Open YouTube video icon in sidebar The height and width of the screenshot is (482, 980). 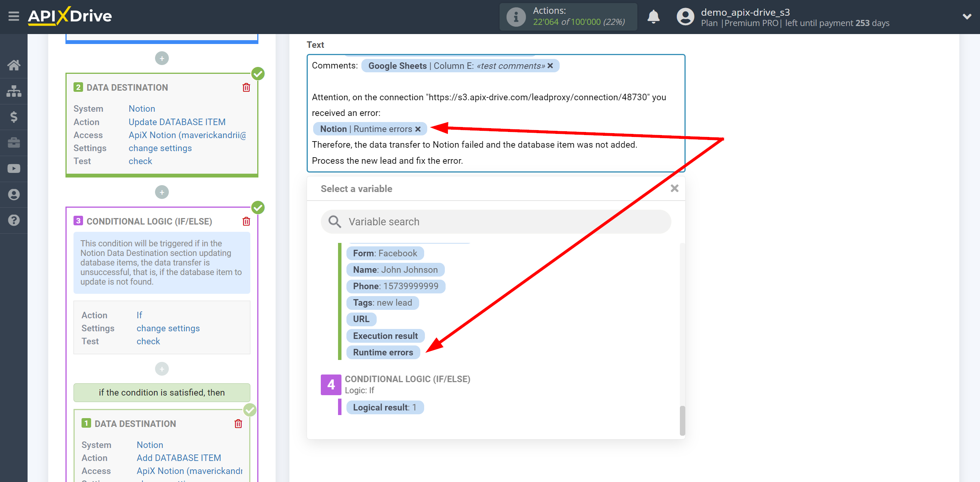click(x=14, y=169)
